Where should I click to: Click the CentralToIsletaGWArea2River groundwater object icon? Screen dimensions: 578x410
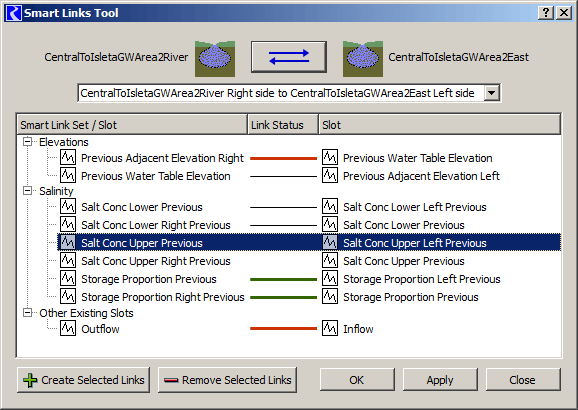[215, 59]
